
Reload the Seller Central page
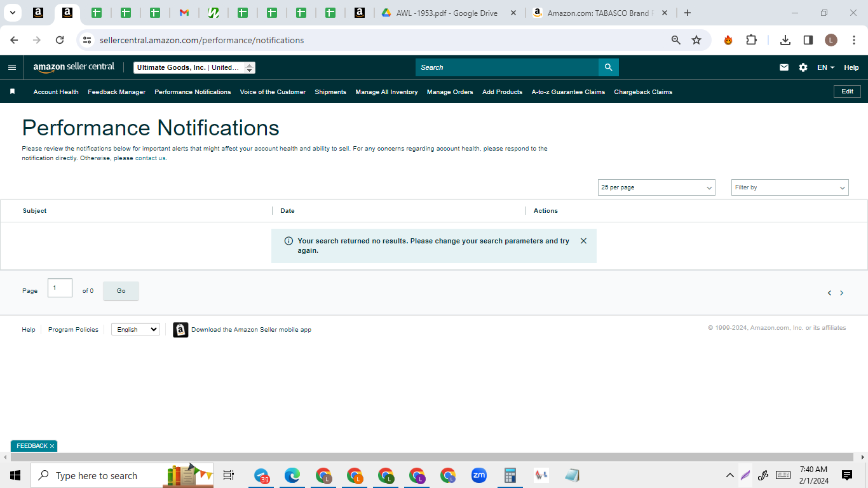(x=60, y=40)
